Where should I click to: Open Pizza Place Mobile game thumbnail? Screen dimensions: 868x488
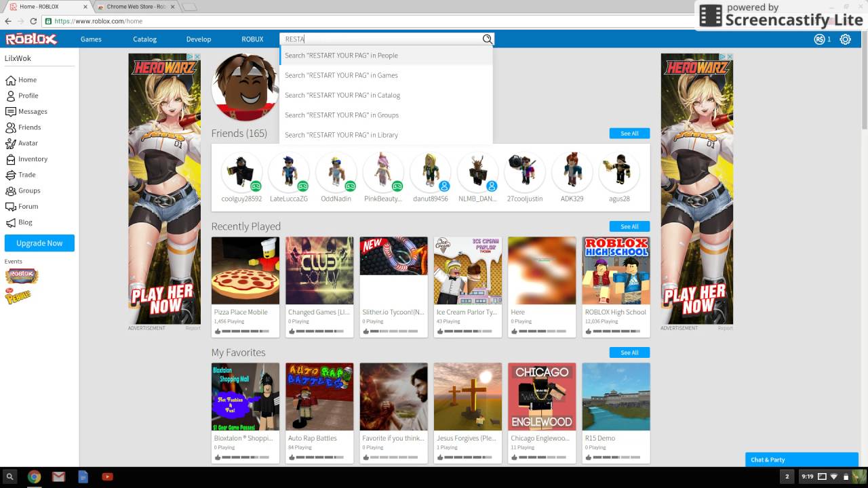[x=245, y=270]
